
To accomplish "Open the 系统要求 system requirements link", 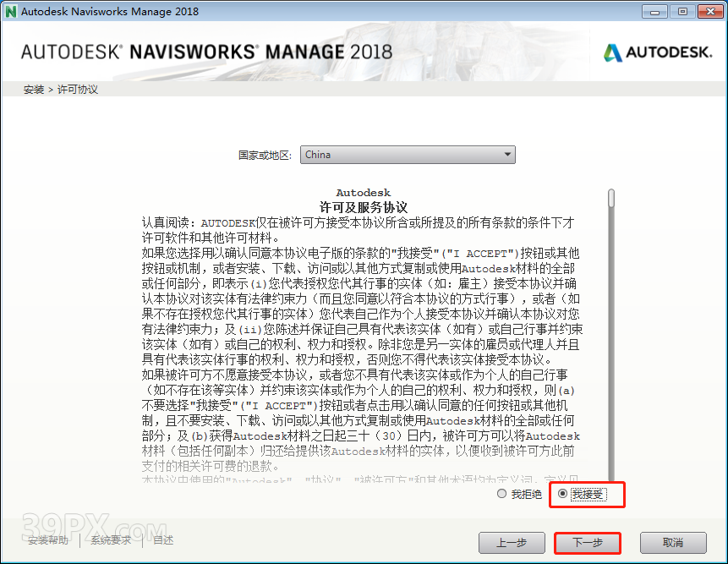I will 112,540.
